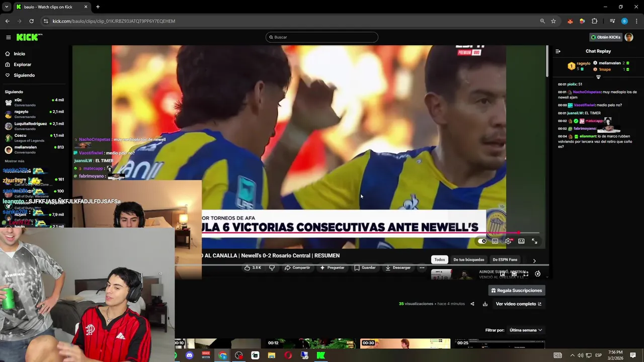Image resolution: width=644 pixels, height=362 pixels.
Task: Download the clip with the download icon
Action: click(x=485, y=304)
